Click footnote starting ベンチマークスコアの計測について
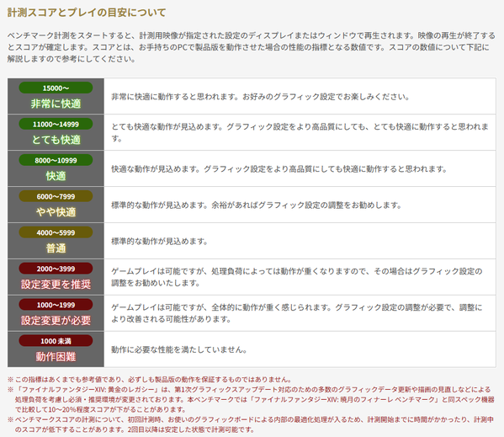Image resolution: width=504 pixels, height=437 pixels. click(x=251, y=424)
